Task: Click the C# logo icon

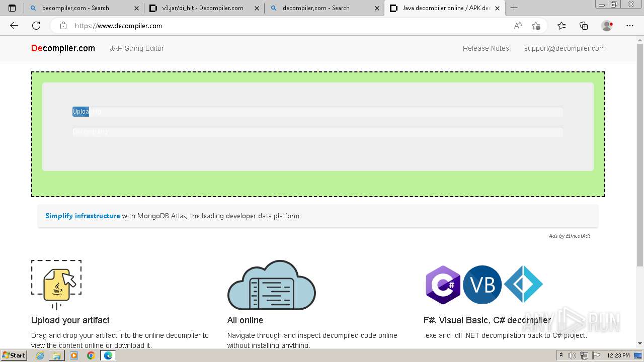Action: (443, 285)
